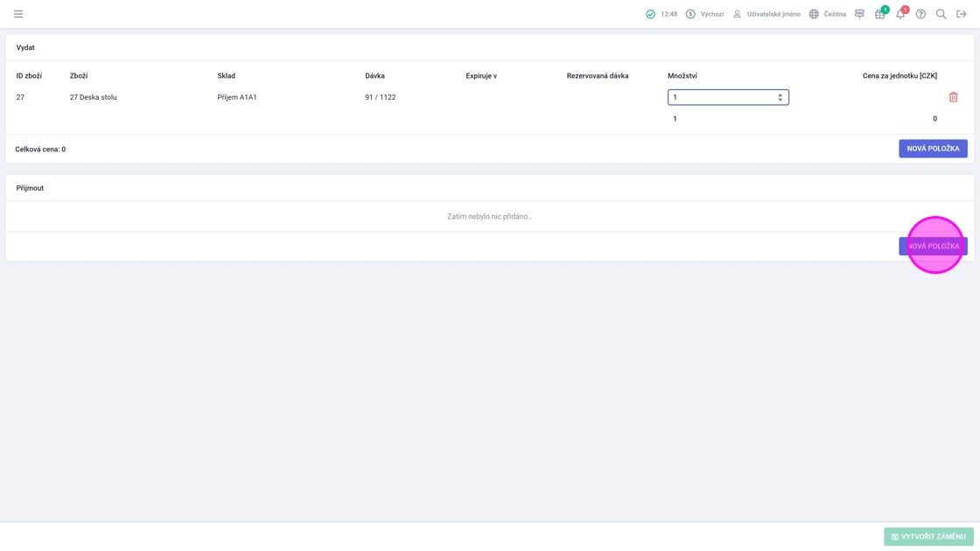Click the Dávka column header
Screen dimensions: 980x551
pyautogui.click(x=375, y=75)
